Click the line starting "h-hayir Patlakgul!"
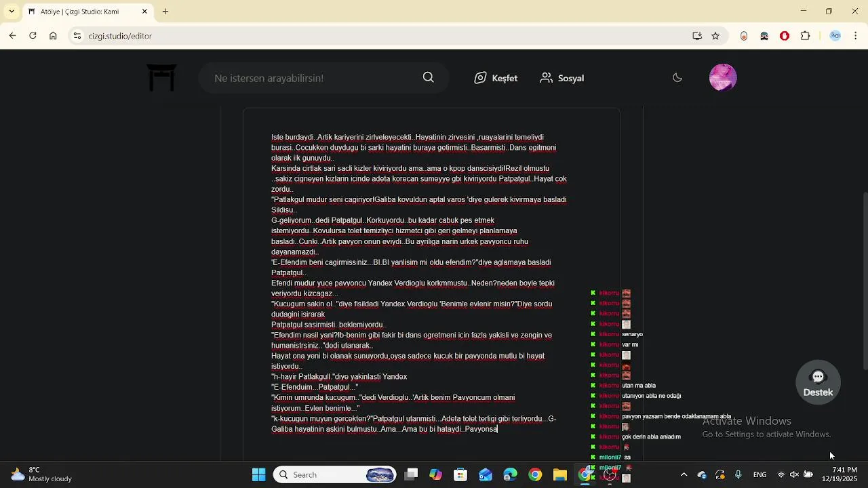 coord(339,377)
